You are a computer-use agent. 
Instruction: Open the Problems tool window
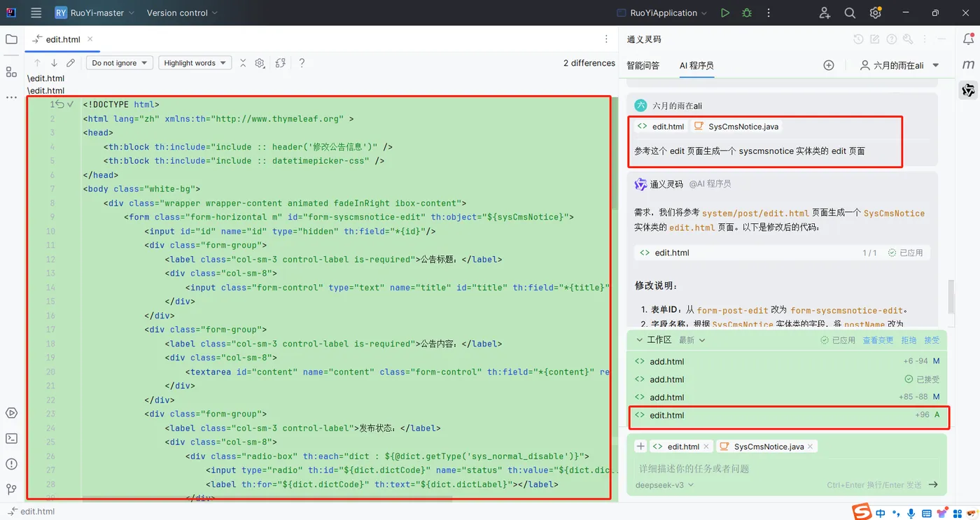tap(11, 463)
